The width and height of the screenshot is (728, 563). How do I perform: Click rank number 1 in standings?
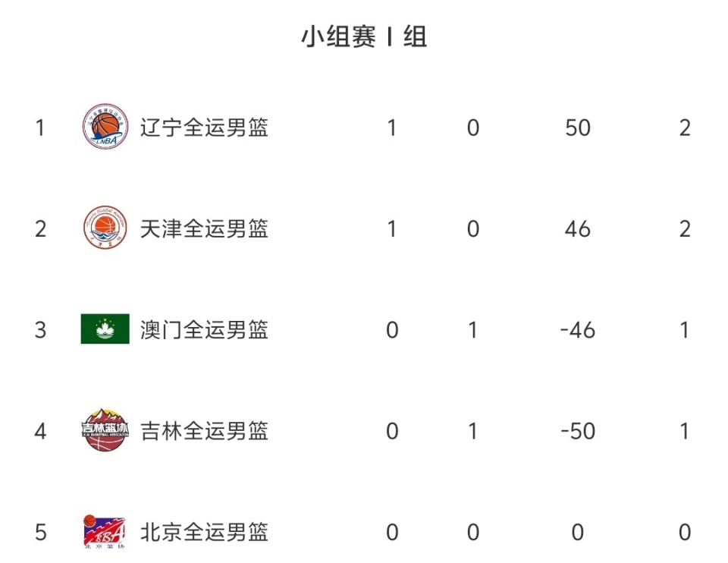[40, 127]
